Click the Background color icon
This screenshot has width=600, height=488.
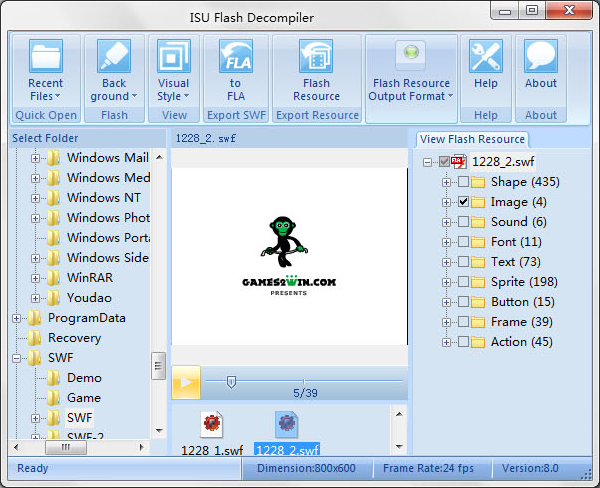click(114, 57)
